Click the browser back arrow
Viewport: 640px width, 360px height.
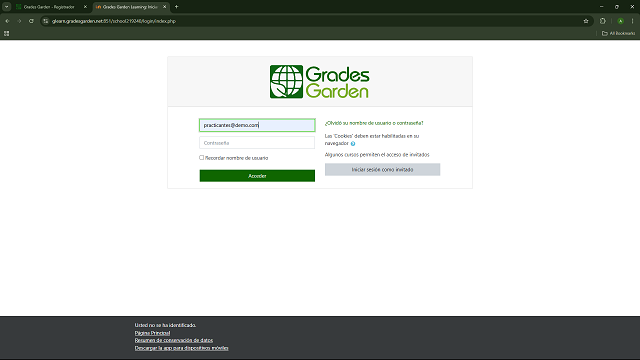click(x=7, y=21)
